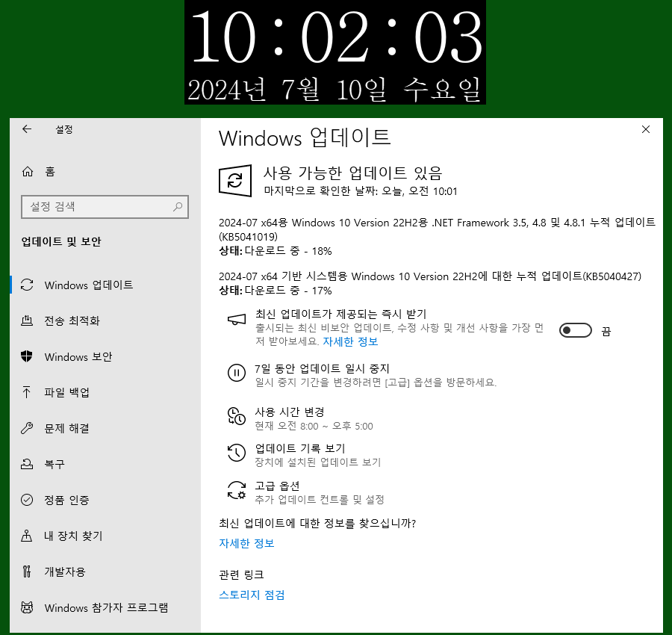Open the Windows 보안 shield icon
This screenshot has height=635, width=672.
[27, 356]
